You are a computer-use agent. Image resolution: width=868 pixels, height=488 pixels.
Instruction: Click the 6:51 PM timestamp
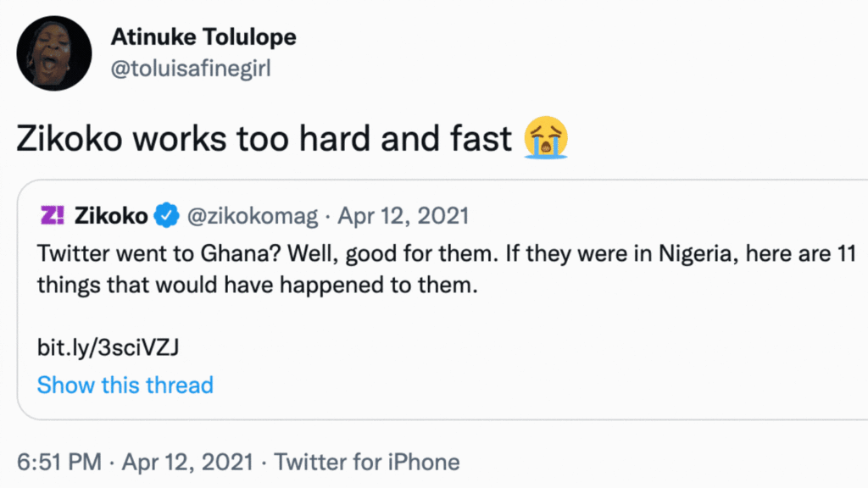point(58,463)
